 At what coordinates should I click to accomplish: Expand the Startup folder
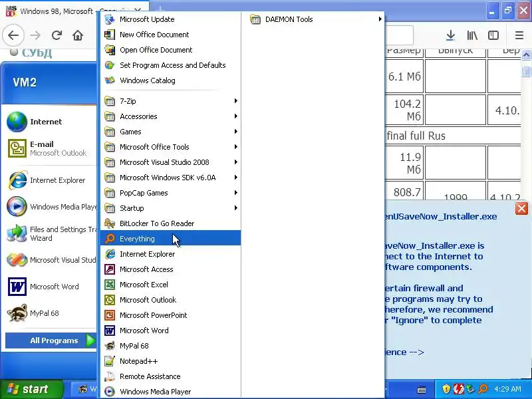171,207
